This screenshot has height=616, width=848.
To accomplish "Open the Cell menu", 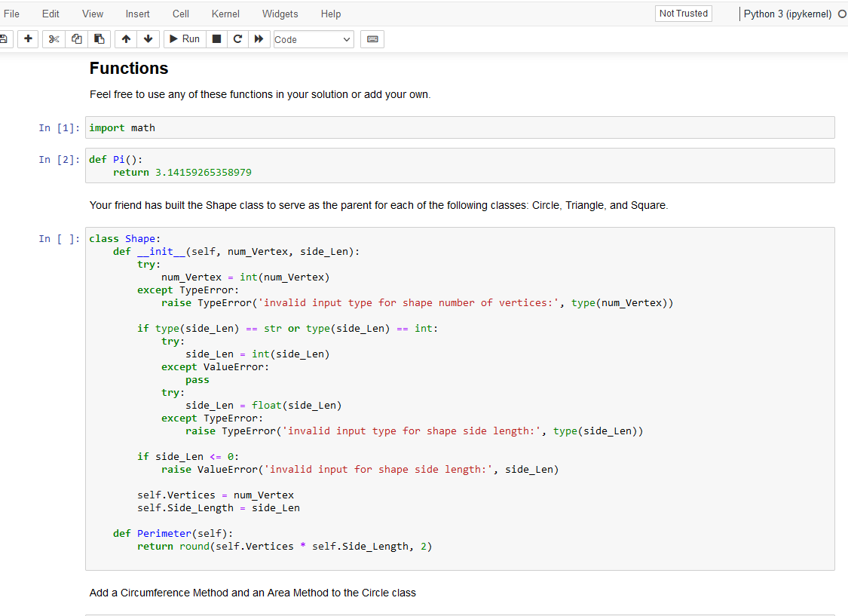I will click(181, 14).
